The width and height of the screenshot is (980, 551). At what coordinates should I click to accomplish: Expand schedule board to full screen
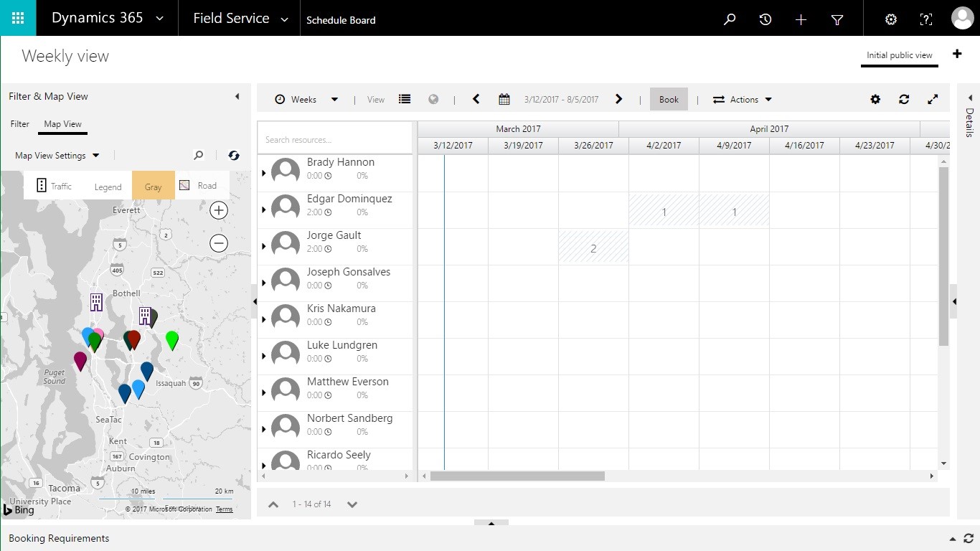(933, 100)
